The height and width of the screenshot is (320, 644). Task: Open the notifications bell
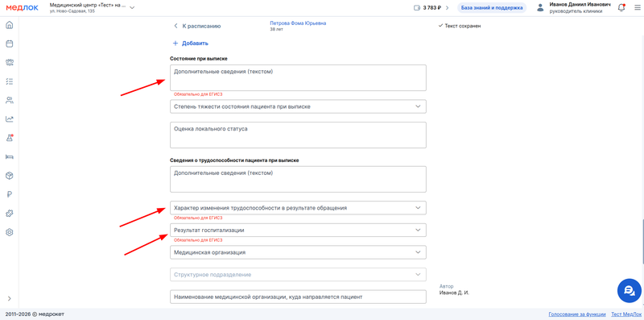(621, 8)
